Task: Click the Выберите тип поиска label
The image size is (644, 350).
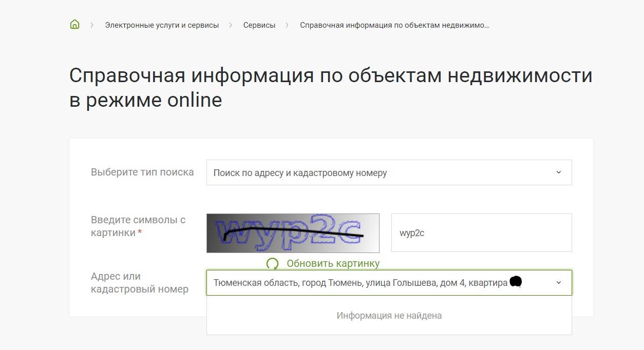Action: pyautogui.click(x=142, y=172)
